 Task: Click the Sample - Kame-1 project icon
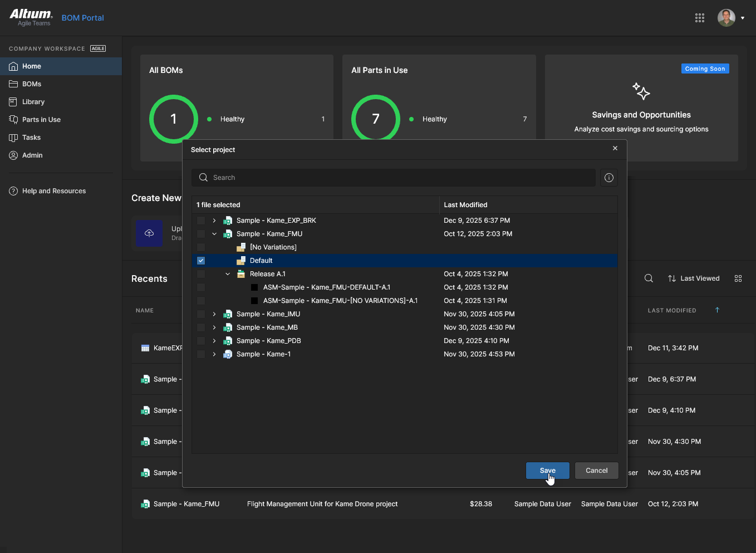tap(228, 354)
